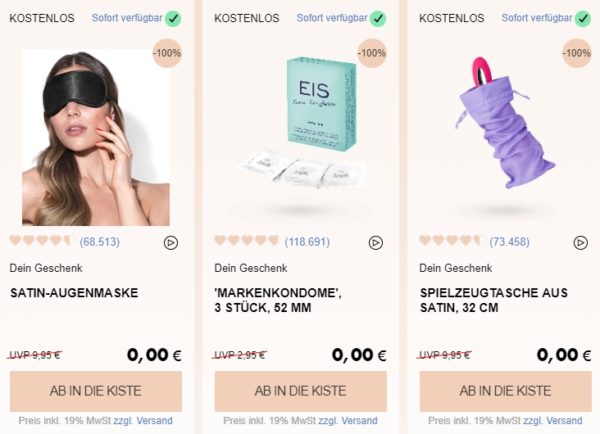
Task: Open zzgl. Versand link under Markenkondome
Action: tap(348, 421)
